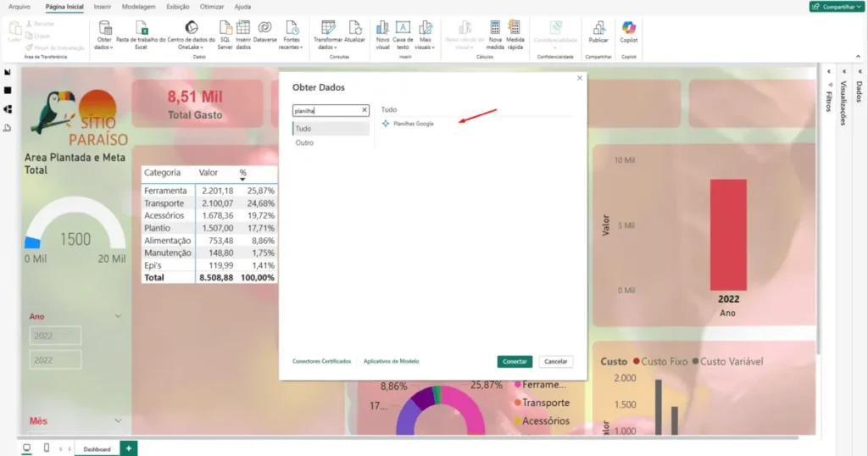Image resolution: width=868 pixels, height=456 pixels.
Task: Select Outro category in dialog
Action: coord(331,142)
